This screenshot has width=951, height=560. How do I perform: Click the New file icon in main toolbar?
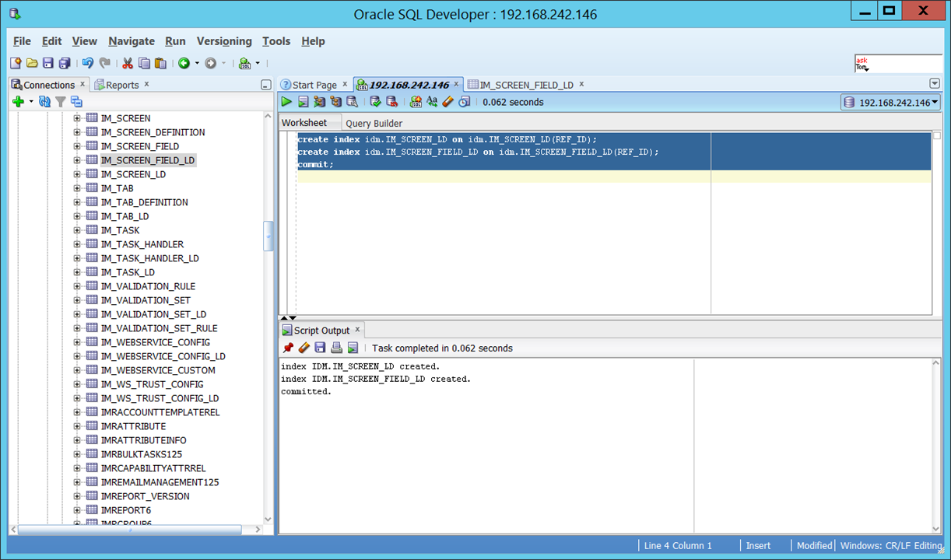(16, 63)
